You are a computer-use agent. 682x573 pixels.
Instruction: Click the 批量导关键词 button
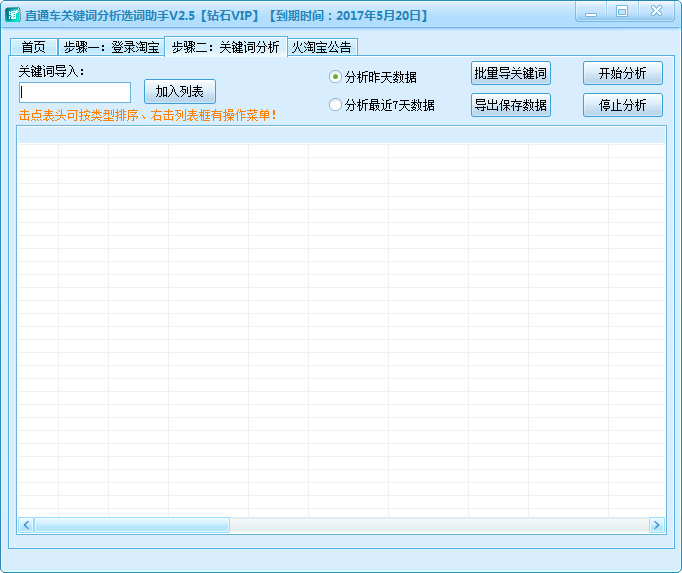(510, 73)
